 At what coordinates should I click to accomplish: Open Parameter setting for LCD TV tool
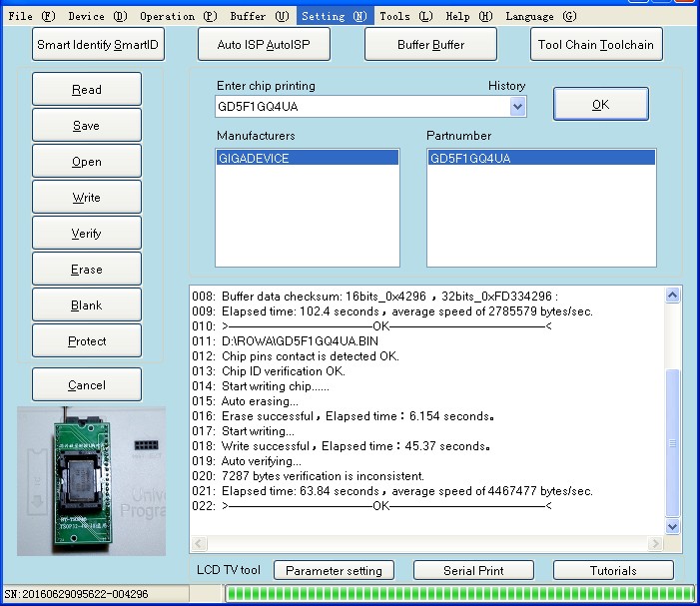[x=334, y=571]
